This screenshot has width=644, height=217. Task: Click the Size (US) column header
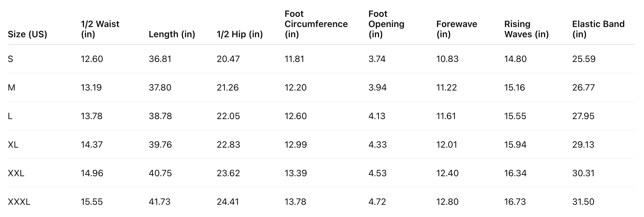(28, 34)
